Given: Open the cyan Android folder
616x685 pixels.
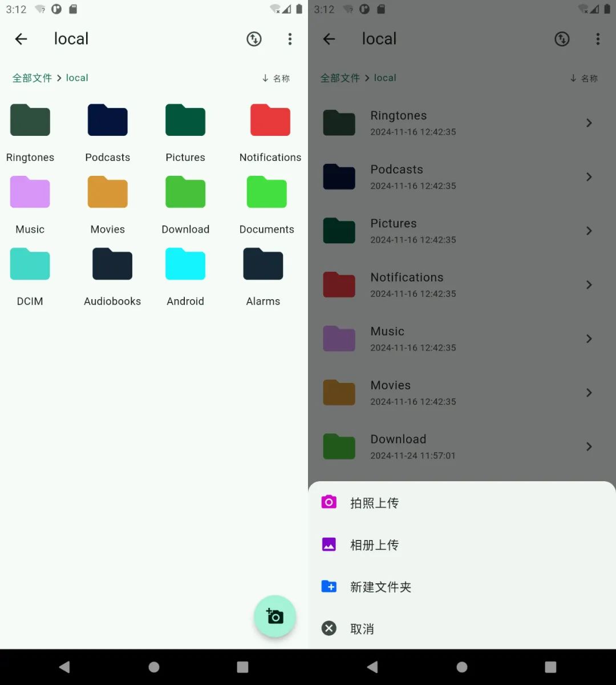Looking at the screenshot, I should (x=185, y=264).
